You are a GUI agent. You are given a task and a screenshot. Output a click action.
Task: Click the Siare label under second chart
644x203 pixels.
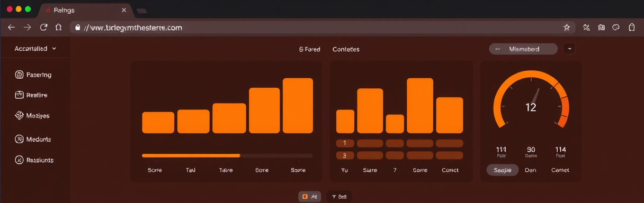370,170
